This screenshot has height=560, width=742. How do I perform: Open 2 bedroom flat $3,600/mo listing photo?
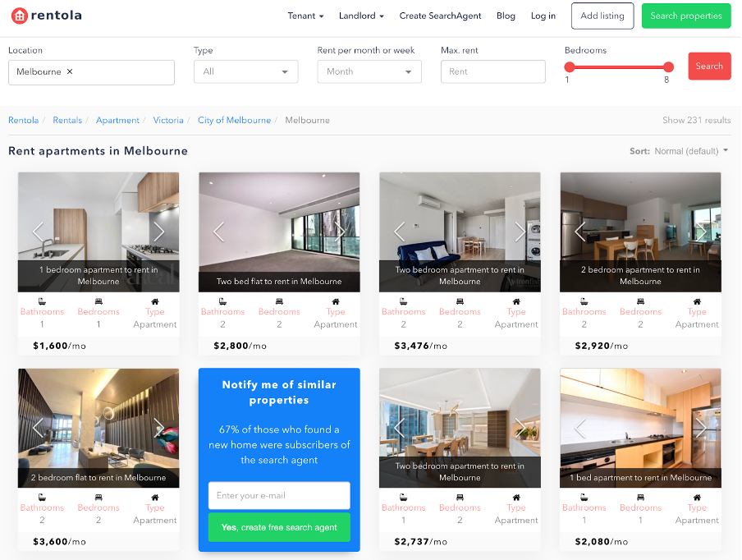coord(98,428)
